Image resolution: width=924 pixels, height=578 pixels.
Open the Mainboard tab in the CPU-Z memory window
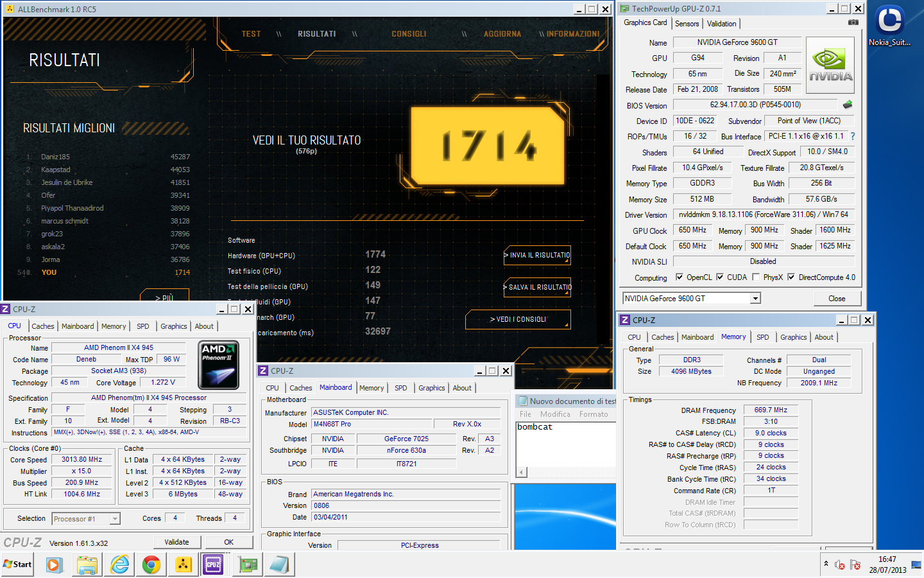[x=697, y=337]
